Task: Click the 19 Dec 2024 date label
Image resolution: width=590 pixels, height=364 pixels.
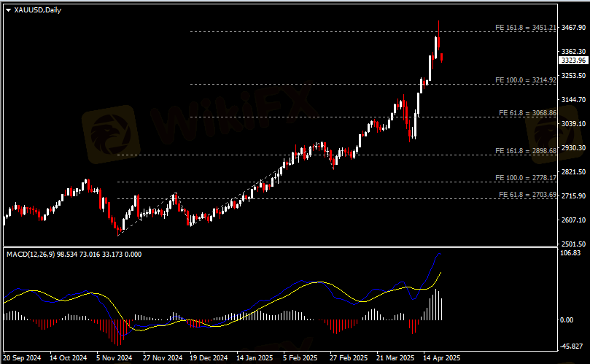Action: point(209,358)
